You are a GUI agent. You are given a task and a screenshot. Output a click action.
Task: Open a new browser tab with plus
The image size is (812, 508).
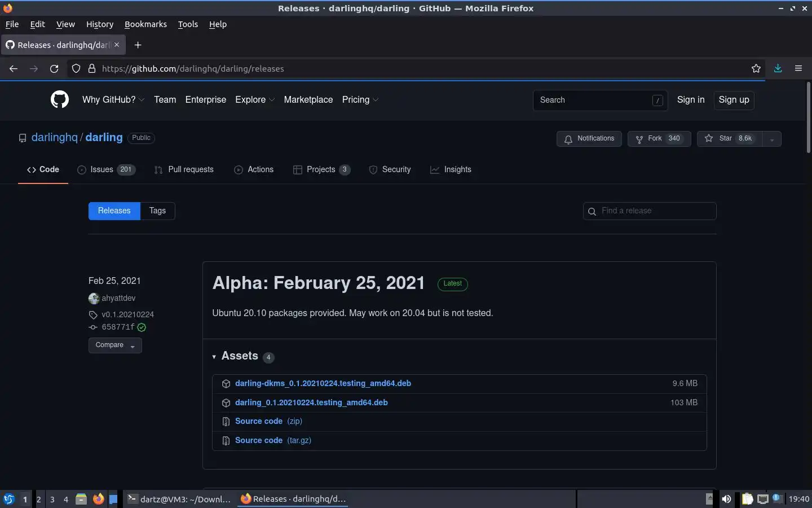click(x=138, y=45)
